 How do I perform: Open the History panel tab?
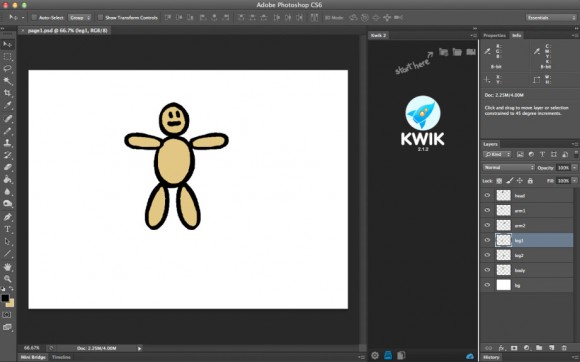(491, 357)
